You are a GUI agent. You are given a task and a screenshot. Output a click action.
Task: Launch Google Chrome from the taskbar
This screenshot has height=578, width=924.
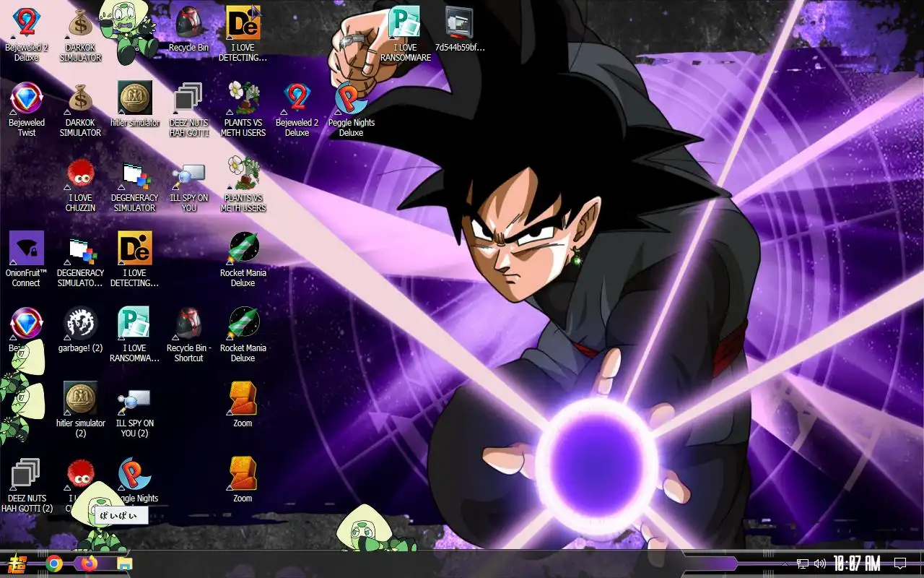[x=53, y=564]
